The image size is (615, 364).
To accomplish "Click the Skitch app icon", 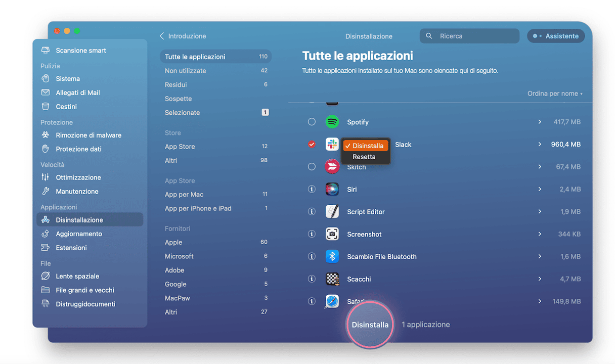I will (x=332, y=167).
